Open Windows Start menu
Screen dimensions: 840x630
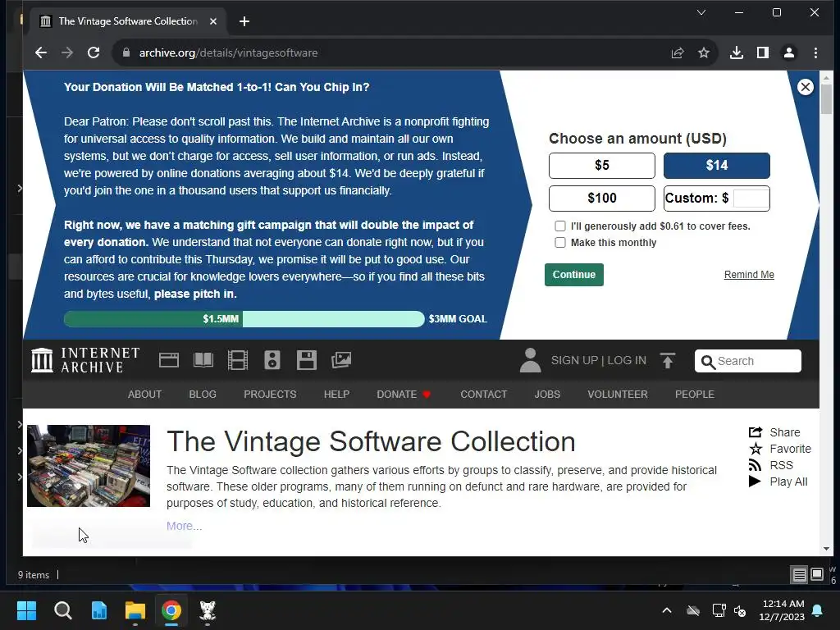[x=27, y=610]
